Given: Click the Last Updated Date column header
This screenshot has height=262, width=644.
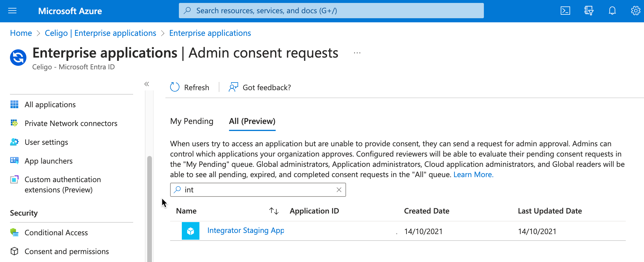Looking at the screenshot, I should pyautogui.click(x=550, y=211).
